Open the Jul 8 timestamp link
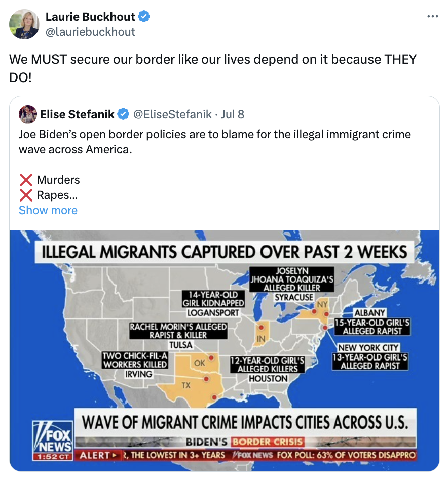The height and width of the screenshot is (480, 448). click(233, 114)
